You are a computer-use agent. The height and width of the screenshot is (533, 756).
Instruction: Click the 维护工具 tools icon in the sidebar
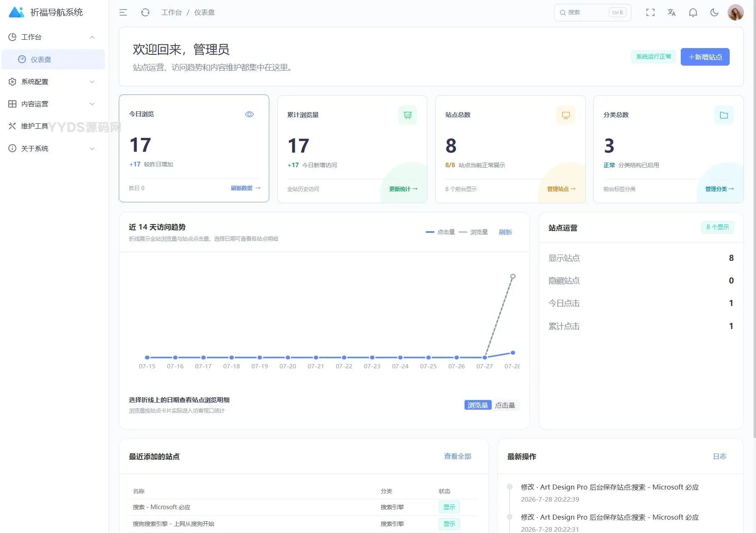pos(13,126)
